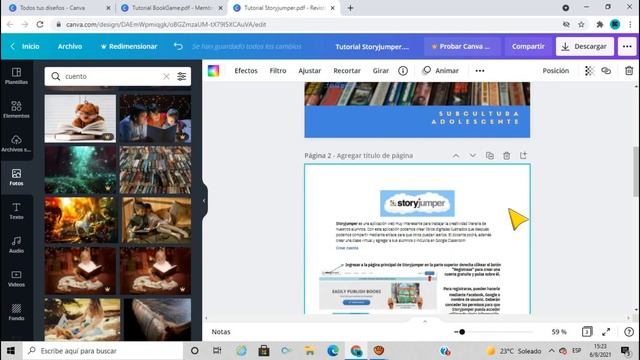Open image info icon in toolbar

[403, 71]
